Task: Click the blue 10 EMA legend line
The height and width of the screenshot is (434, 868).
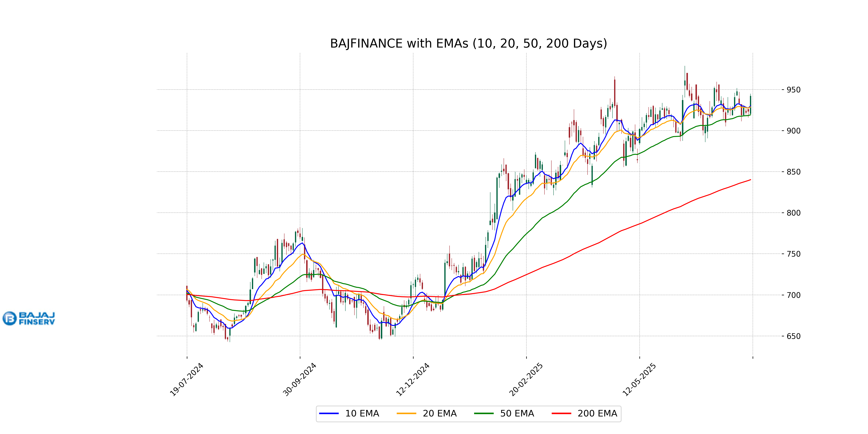Action: point(329,413)
